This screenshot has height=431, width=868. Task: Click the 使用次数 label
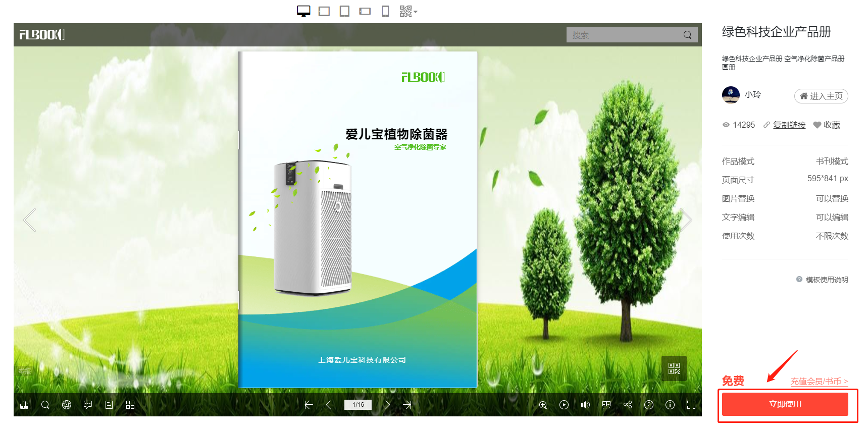[738, 236]
